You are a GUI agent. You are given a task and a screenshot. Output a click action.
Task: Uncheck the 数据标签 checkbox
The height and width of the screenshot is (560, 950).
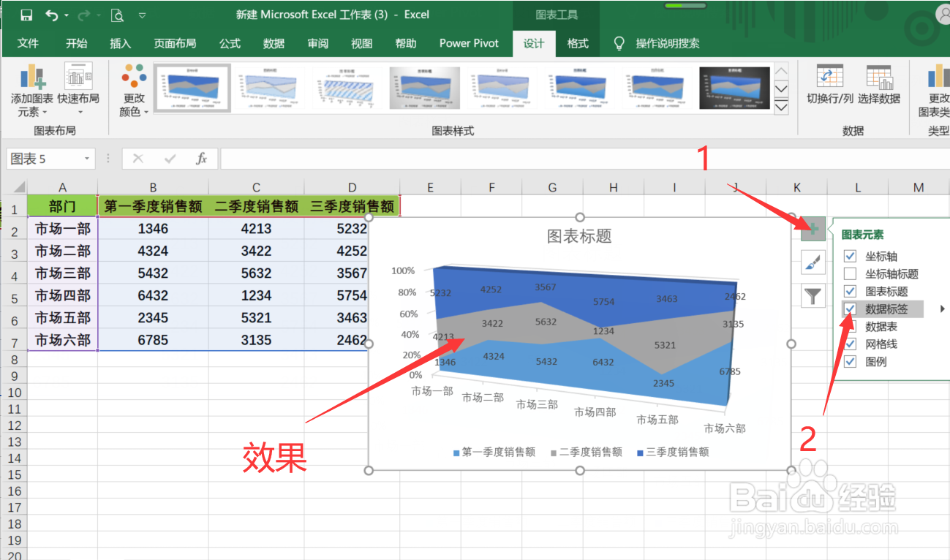pyautogui.click(x=850, y=309)
